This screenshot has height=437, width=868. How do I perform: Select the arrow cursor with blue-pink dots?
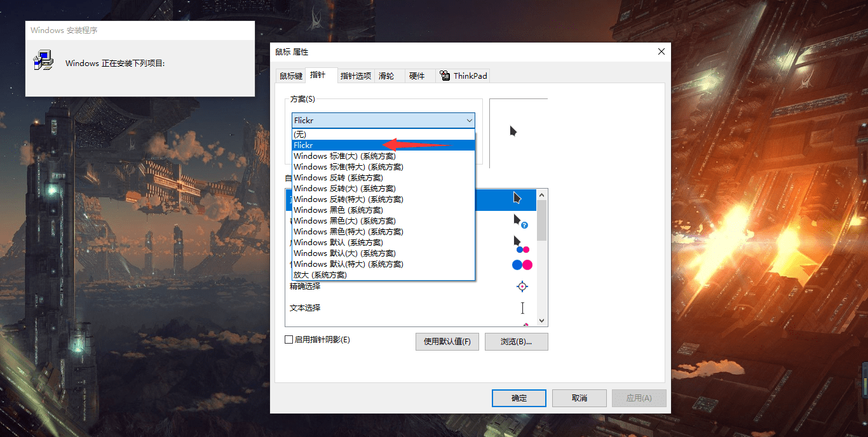(x=520, y=244)
